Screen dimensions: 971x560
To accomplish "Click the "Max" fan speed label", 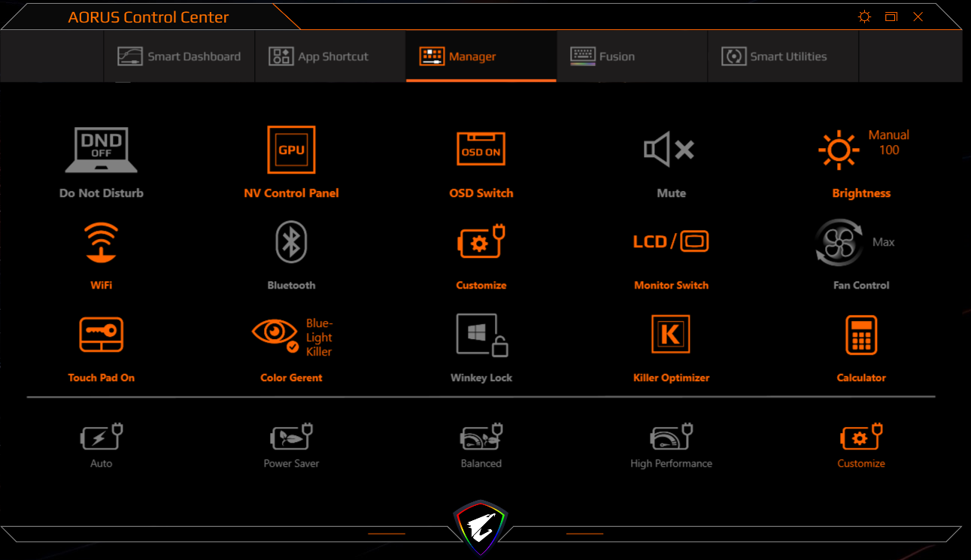I will 884,242.
